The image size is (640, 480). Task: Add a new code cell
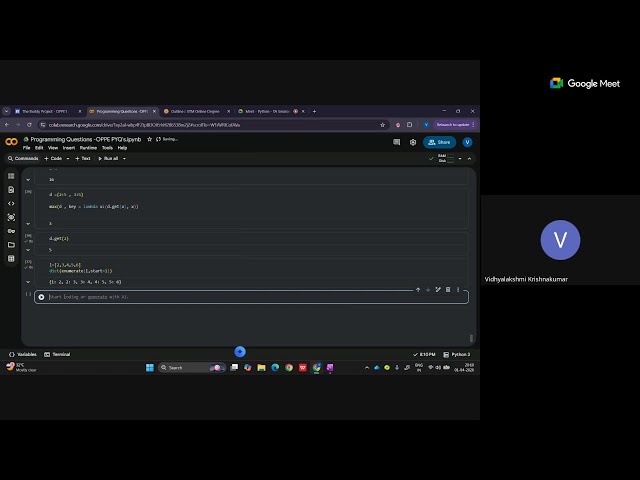click(53, 158)
